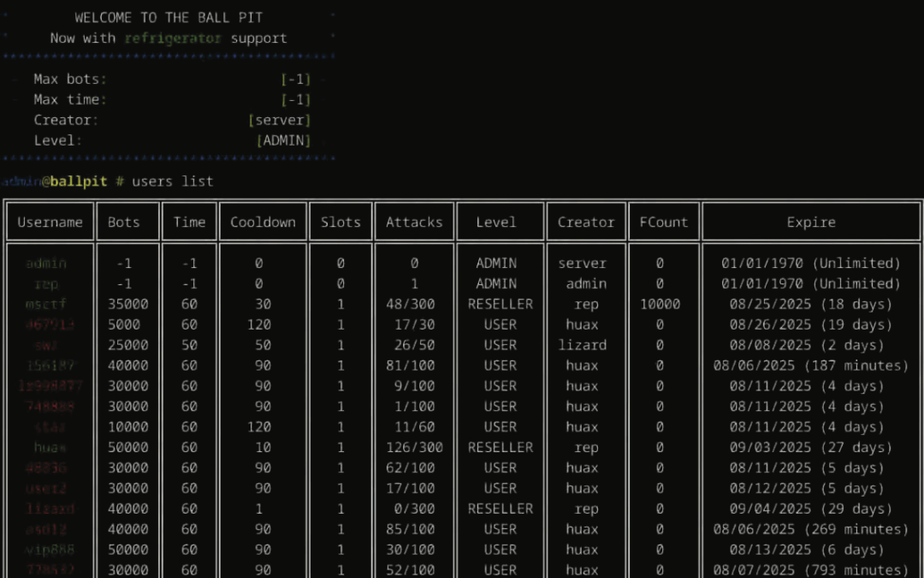Click the Bots column header
924x578 pixels.
pyautogui.click(x=124, y=223)
